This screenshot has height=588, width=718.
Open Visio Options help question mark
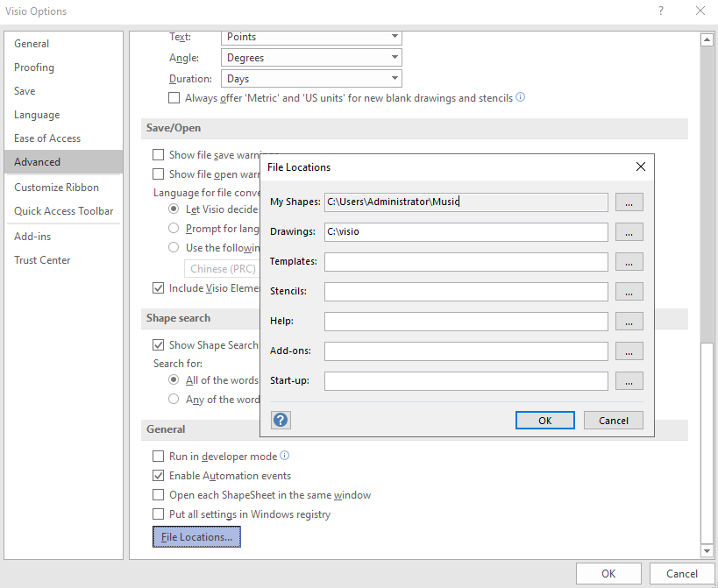coord(661,11)
